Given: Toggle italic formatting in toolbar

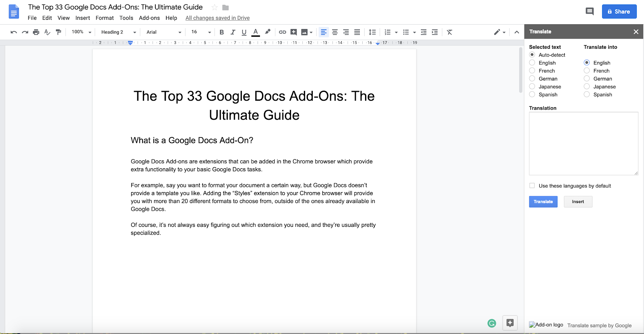Looking at the screenshot, I should tap(233, 32).
